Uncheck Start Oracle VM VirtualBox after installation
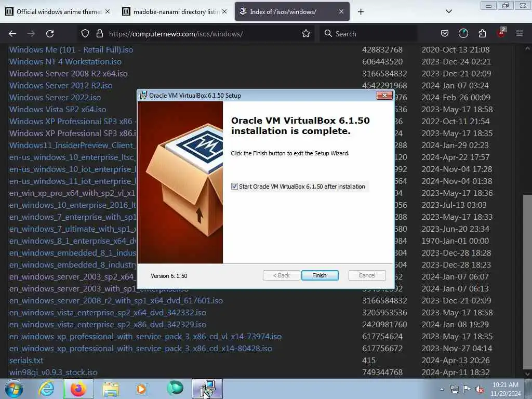 (234, 187)
